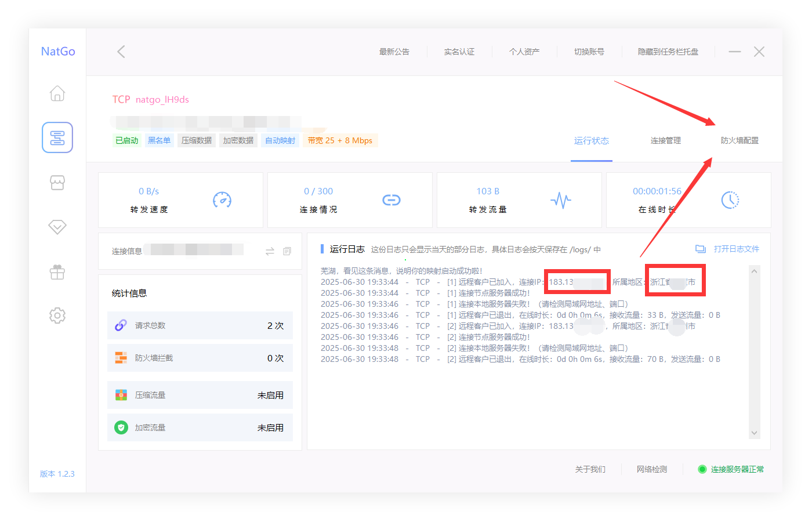Screen dimensions: 812x522
Task: Click the green server status dot
Action: click(702, 469)
